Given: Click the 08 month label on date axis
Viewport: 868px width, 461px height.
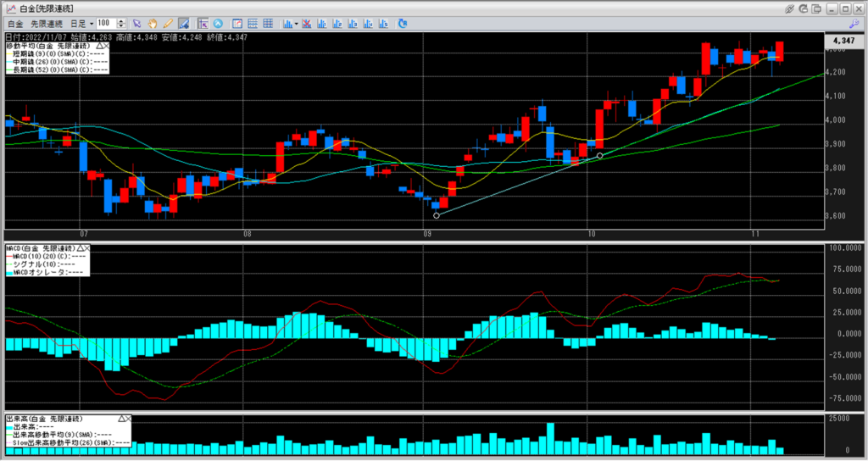Looking at the screenshot, I should 248,234.
